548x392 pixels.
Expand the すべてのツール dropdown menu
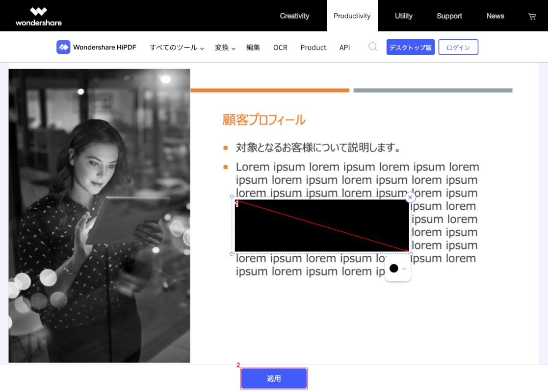177,48
